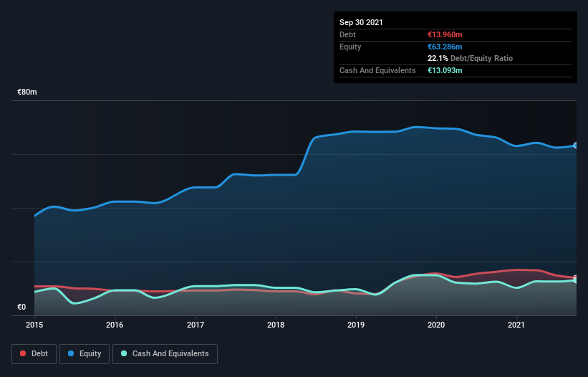588x377 pixels.
Task: Select the Equity value €63.286m in tooltip
Action: (445, 47)
